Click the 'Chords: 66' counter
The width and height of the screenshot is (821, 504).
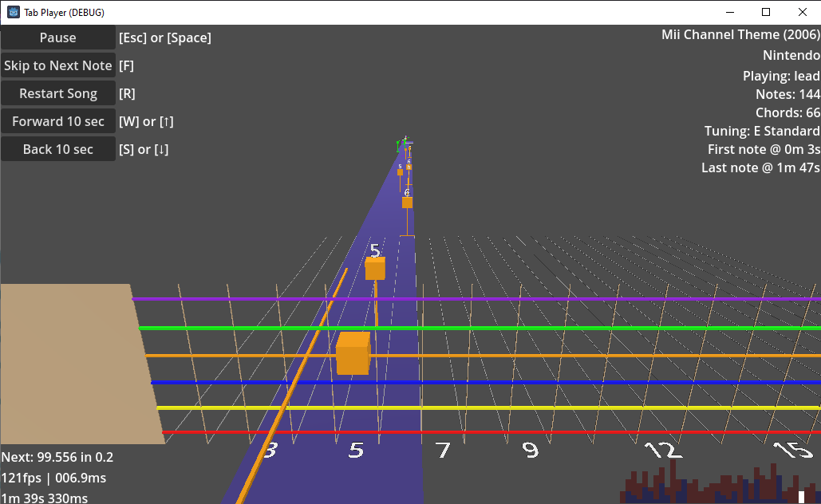[x=787, y=112]
